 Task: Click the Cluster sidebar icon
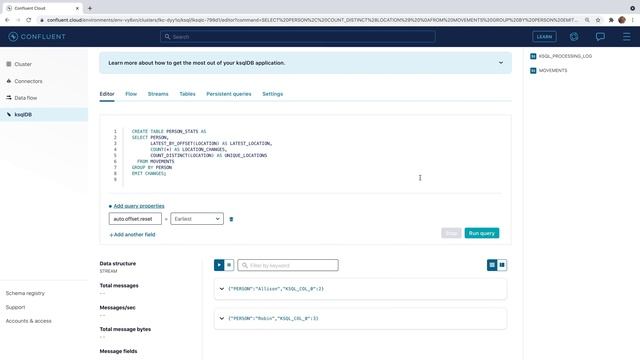(9, 64)
